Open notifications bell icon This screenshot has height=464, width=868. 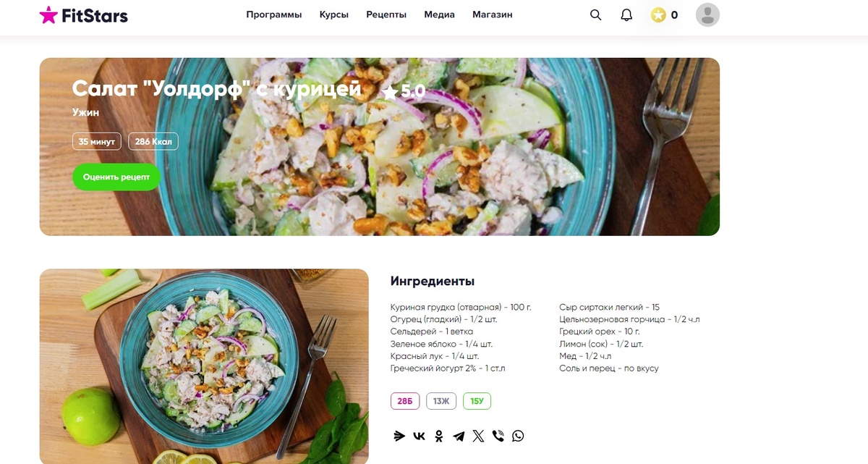[x=626, y=14]
